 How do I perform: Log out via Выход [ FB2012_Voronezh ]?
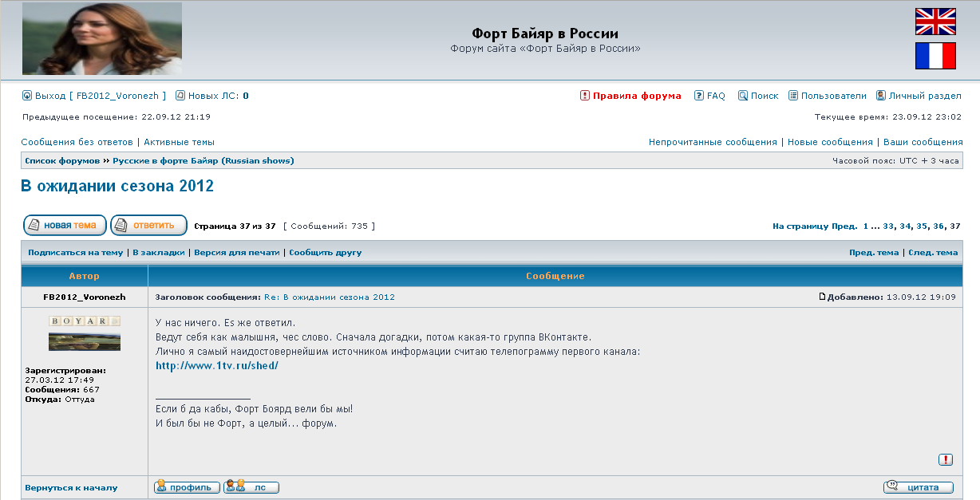(x=101, y=96)
